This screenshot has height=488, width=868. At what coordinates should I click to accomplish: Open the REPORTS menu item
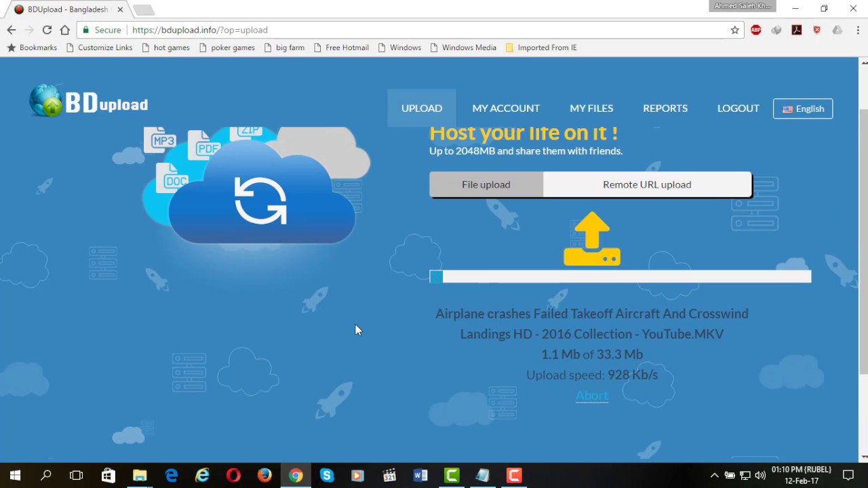point(665,108)
